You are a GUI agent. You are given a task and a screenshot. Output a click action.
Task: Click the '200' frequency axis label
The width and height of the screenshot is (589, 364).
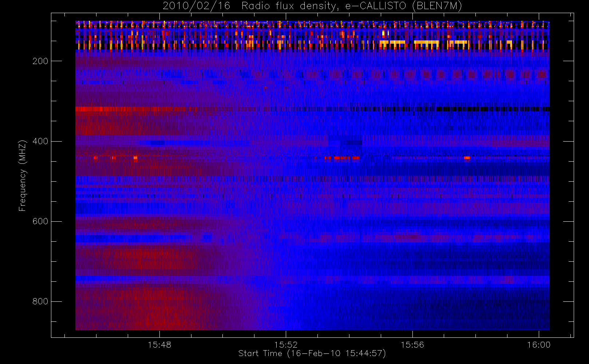pos(40,61)
